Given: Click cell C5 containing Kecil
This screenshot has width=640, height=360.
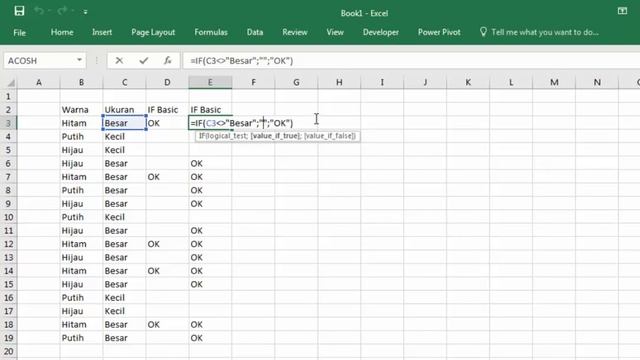Looking at the screenshot, I should [124, 150].
